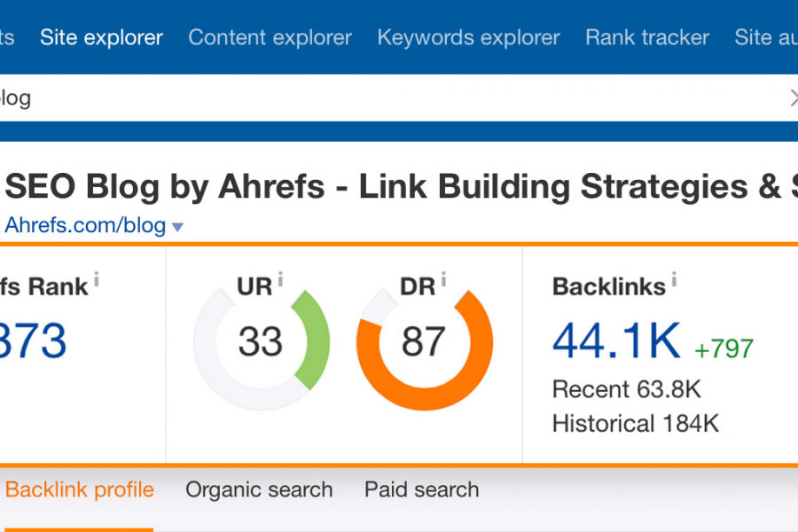Click the info icon beside Ahrefs Rank
This screenshot has height=532, width=798.
point(96,279)
